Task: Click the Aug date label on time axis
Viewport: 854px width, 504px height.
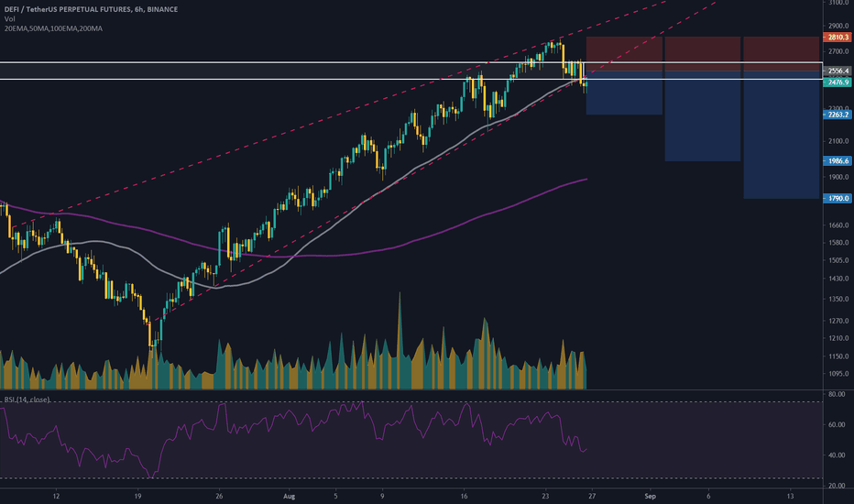Action: 290,497
